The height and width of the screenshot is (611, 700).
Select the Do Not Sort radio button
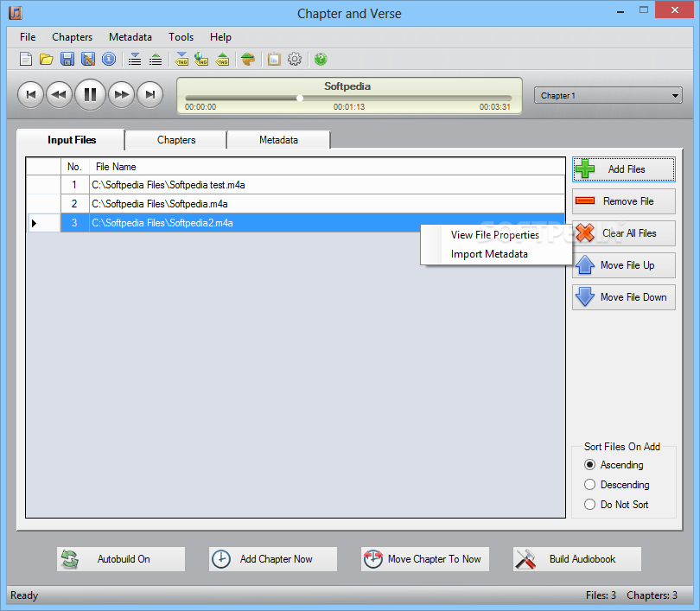pyautogui.click(x=589, y=505)
